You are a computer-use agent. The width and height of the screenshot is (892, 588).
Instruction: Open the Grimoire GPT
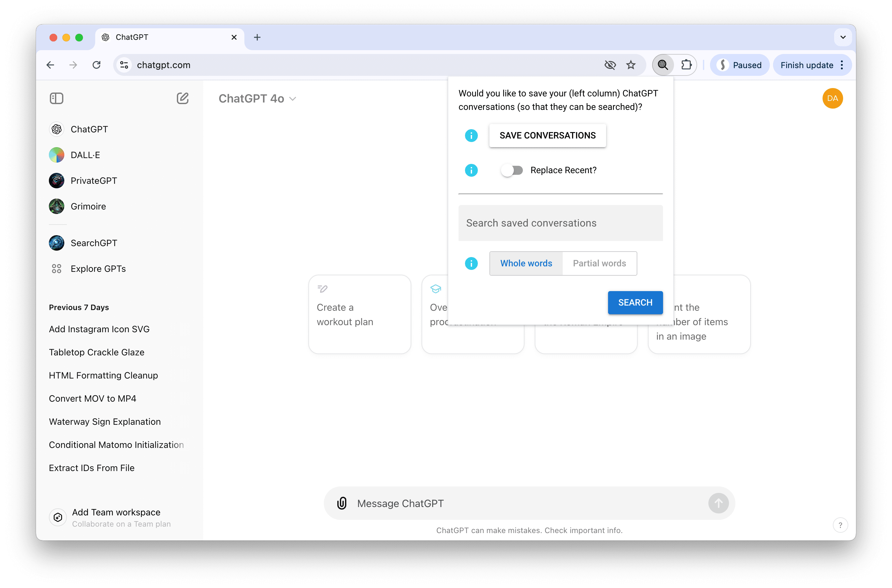tap(56, 207)
